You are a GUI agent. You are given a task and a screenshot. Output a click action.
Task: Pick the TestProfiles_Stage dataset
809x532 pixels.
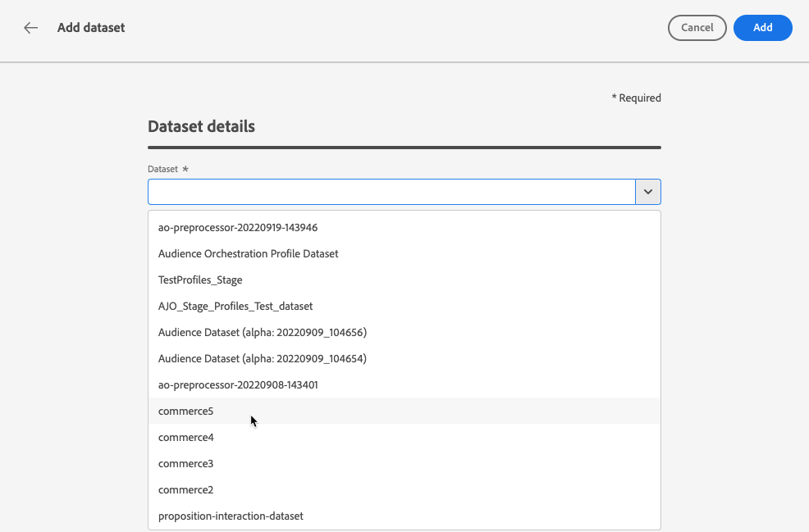(x=200, y=280)
